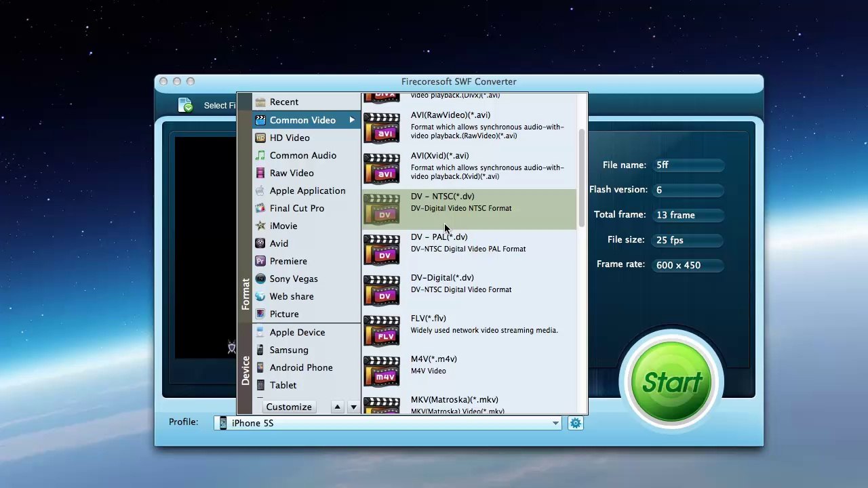Open profile settings gear icon
Image resolution: width=868 pixels, height=488 pixels.
click(x=575, y=423)
